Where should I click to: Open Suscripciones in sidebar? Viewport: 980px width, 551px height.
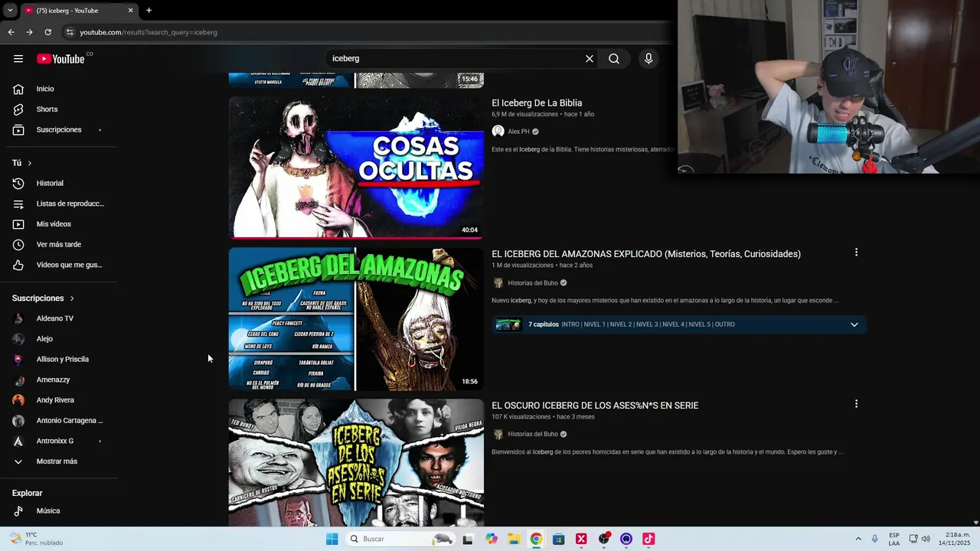click(58, 130)
